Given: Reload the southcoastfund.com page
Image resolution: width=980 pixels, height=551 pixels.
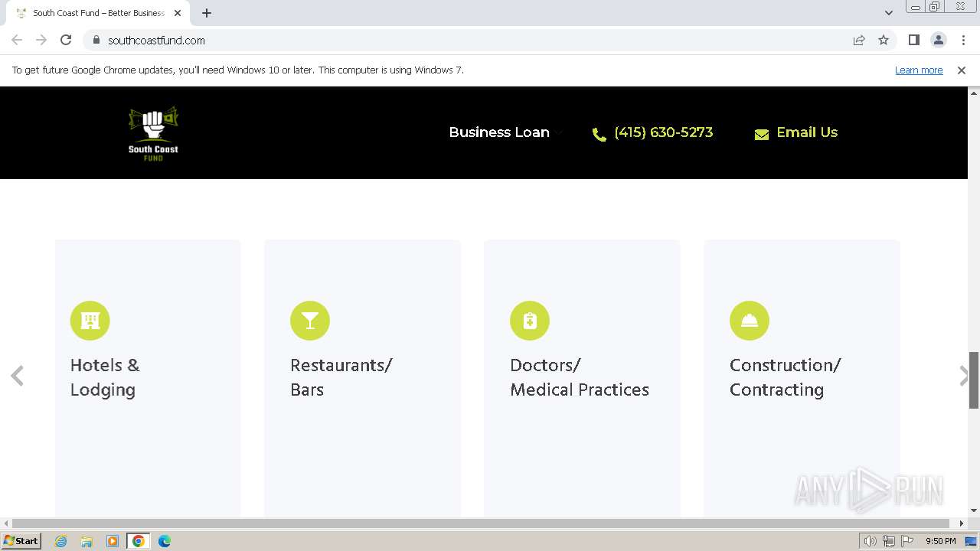Looking at the screenshot, I should pos(66,40).
